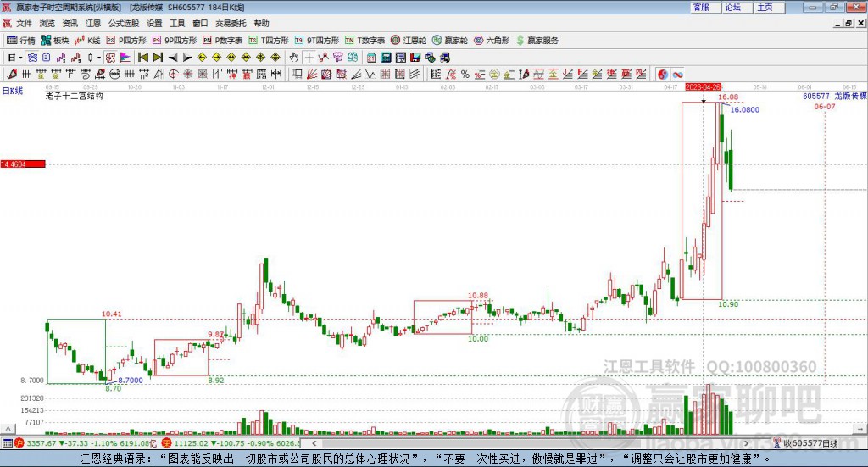The height and width of the screenshot is (467, 868).
Task: Open the 行情 quotes view
Action: point(20,41)
